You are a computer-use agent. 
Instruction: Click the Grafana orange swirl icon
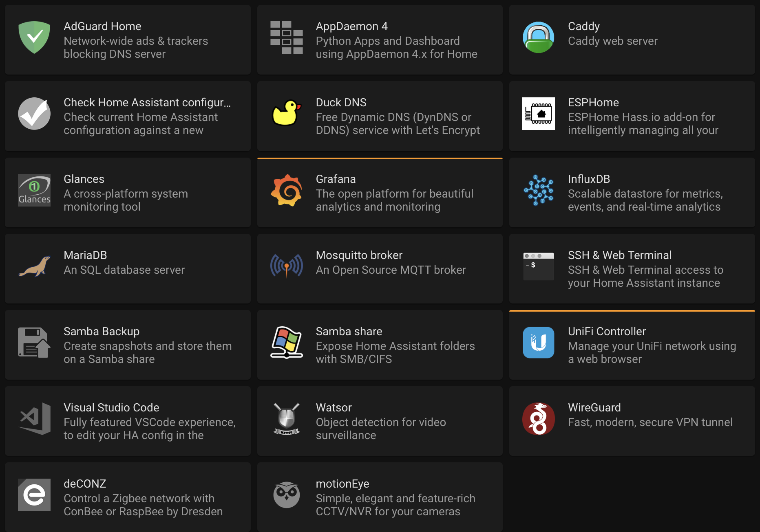[x=286, y=190]
